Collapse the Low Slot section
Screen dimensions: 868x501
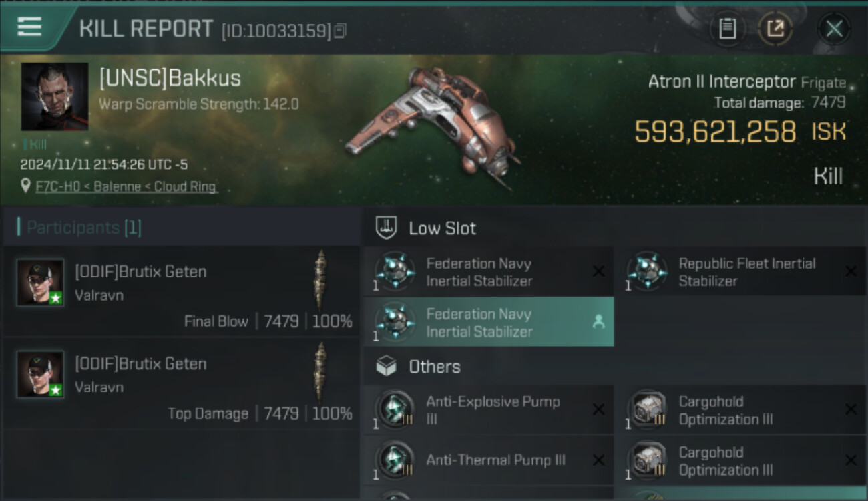coord(442,228)
